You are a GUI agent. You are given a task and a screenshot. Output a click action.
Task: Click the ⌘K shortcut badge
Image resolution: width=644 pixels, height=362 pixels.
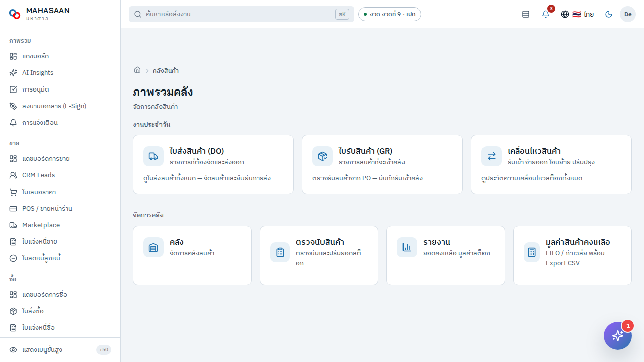(342, 14)
